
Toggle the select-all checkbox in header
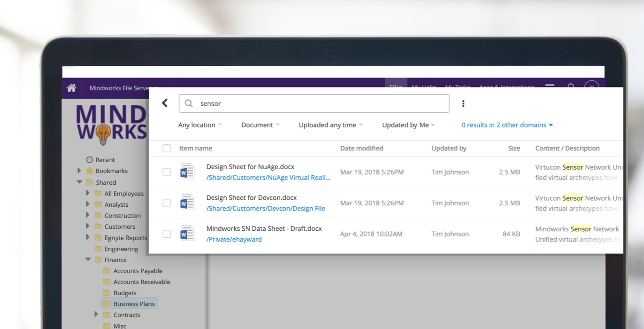pyautogui.click(x=167, y=149)
